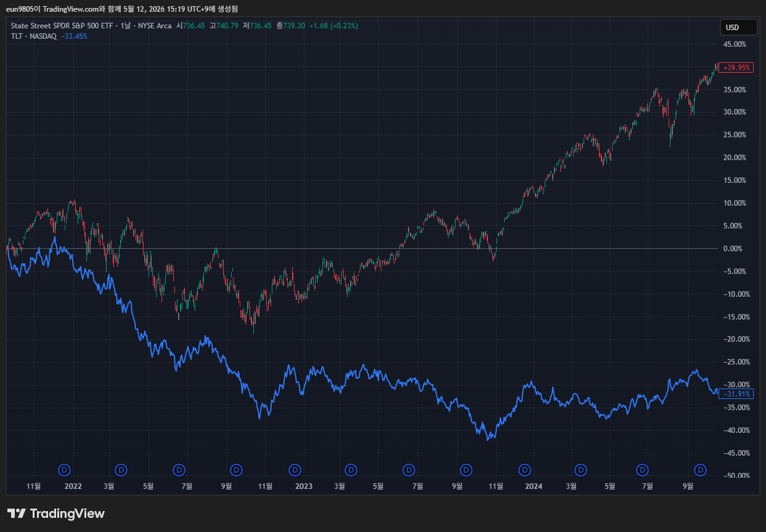This screenshot has height=532, width=766.
Task: Click the September 2024 dividend D marker
Action: click(701, 470)
